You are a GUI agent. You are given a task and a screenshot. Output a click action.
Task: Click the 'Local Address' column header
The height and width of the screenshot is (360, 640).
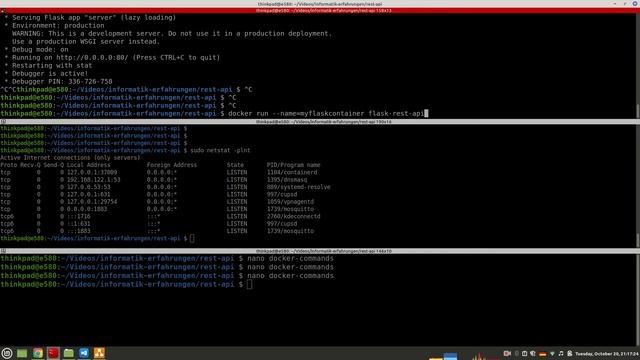click(x=89, y=165)
